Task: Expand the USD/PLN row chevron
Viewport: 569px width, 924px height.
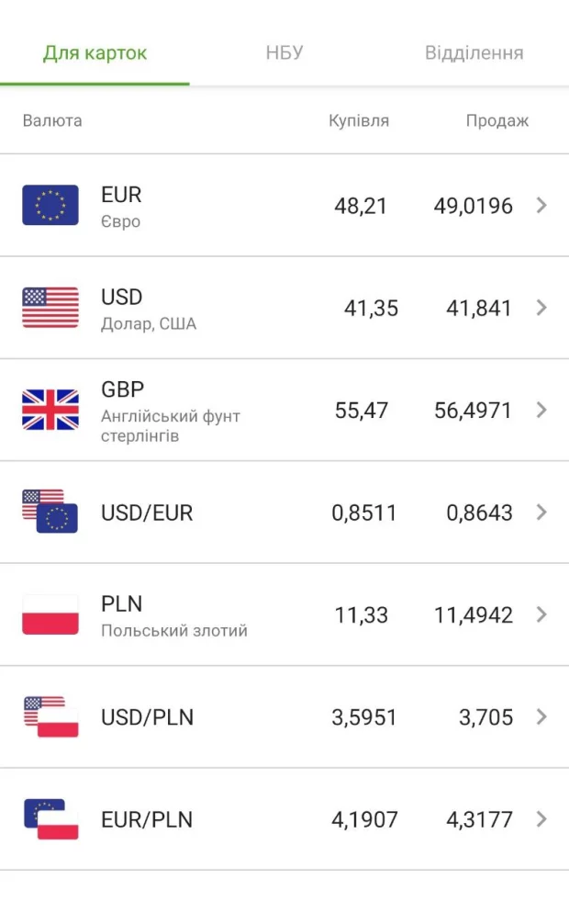Action: coord(541,716)
